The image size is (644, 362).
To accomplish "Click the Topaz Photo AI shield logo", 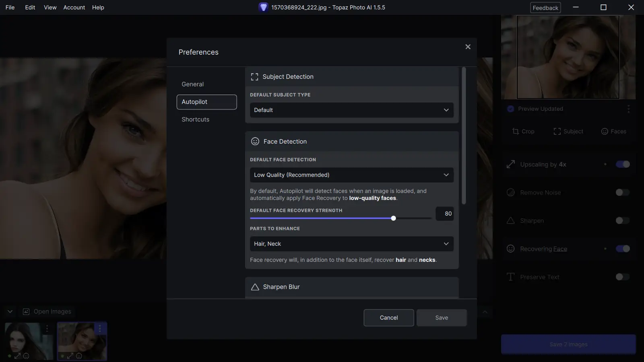I will tap(263, 7).
